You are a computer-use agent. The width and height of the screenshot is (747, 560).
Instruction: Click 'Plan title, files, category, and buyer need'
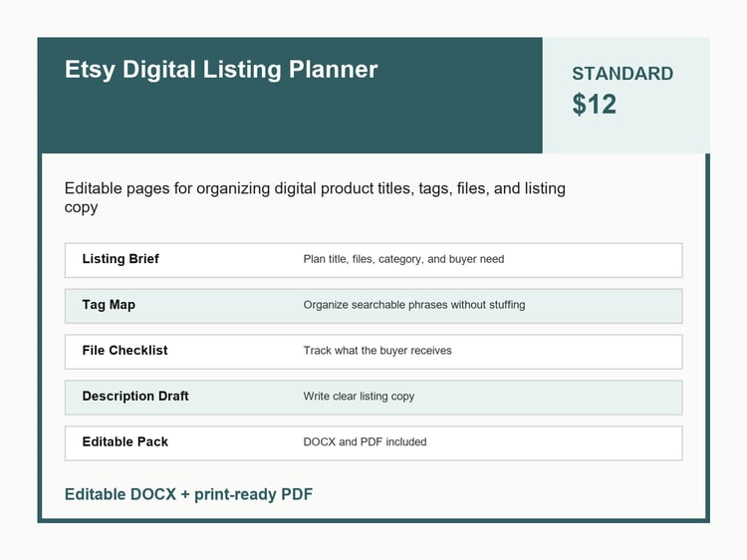pyautogui.click(x=403, y=259)
